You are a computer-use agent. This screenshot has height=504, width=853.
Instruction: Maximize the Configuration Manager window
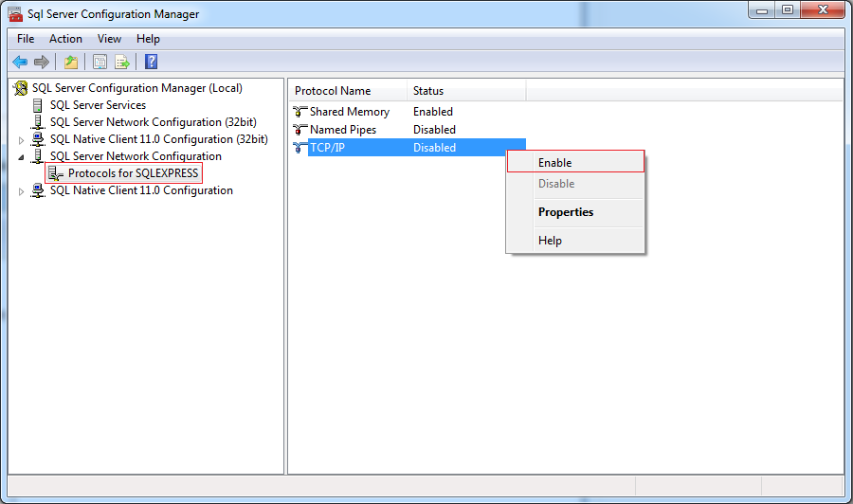[788, 10]
